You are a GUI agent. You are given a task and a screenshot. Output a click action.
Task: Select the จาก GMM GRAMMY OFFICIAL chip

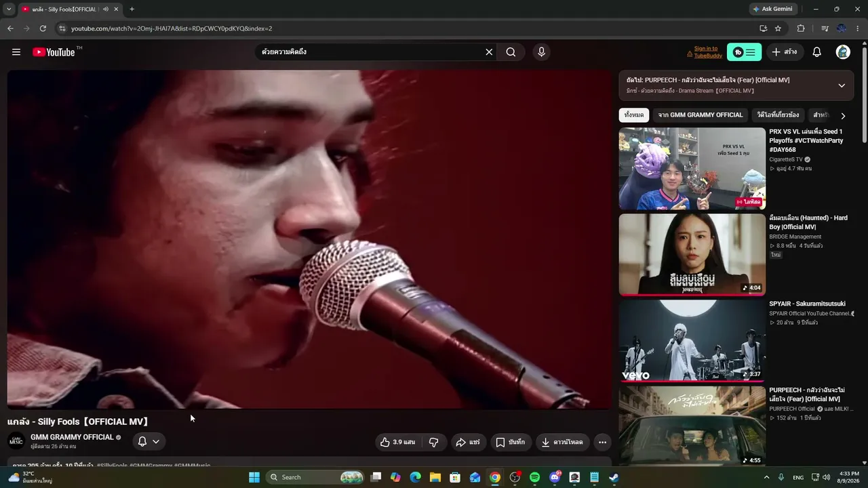click(x=701, y=115)
